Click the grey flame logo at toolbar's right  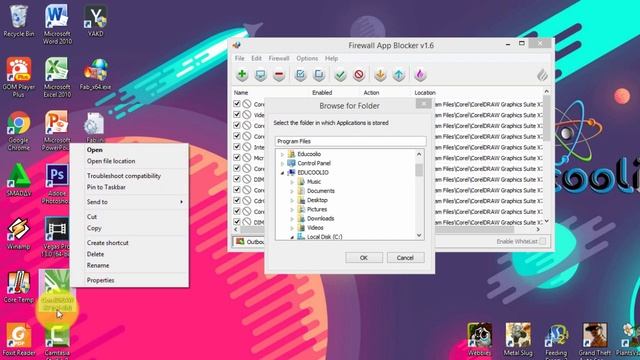[542, 75]
